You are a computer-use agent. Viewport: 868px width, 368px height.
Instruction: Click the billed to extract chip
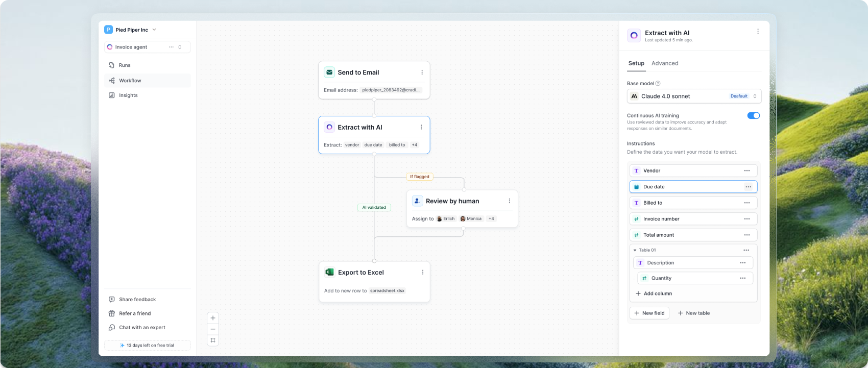tap(397, 145)
